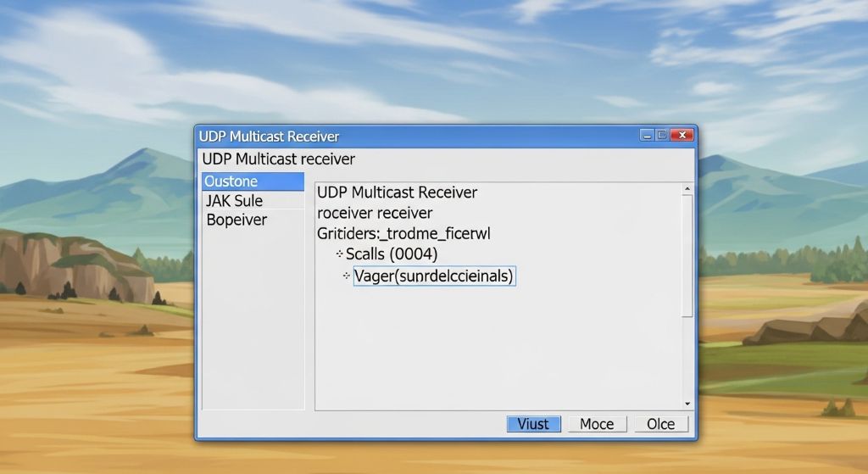This screenshot has height=474, width=868.
Task: Click the Olce button
Action: click(x=661, y=424)
